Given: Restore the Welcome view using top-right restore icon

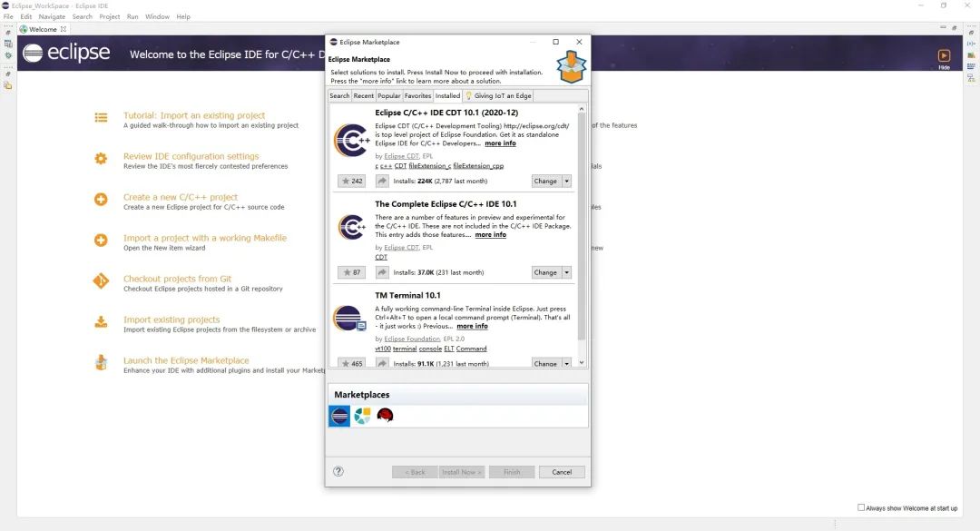Looking at the screenshot, I should pyautogui.click(x=955, y=28).
